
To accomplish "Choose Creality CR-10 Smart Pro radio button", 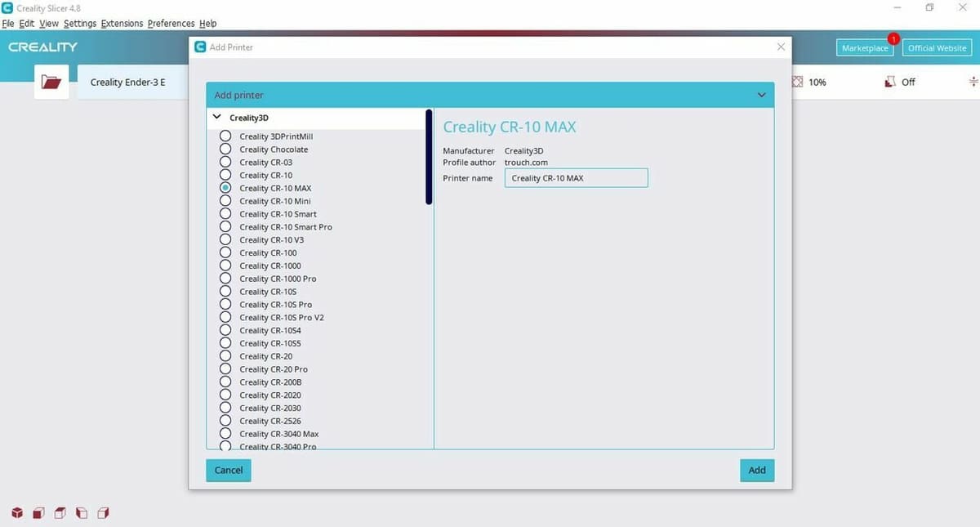I will coord(225,227).
